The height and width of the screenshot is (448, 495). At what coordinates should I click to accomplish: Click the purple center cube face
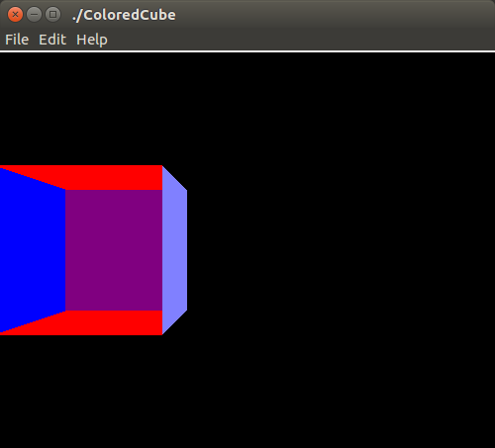114,250
